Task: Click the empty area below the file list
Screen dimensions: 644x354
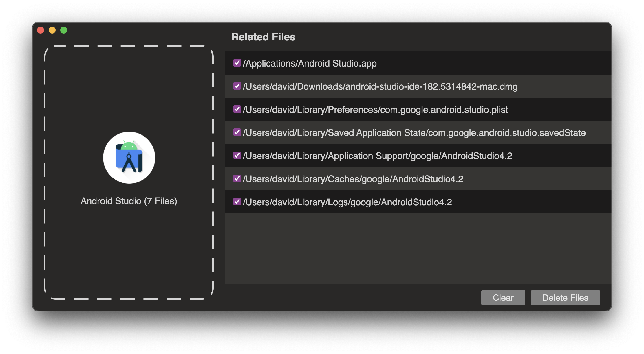Action: [418, 249]
